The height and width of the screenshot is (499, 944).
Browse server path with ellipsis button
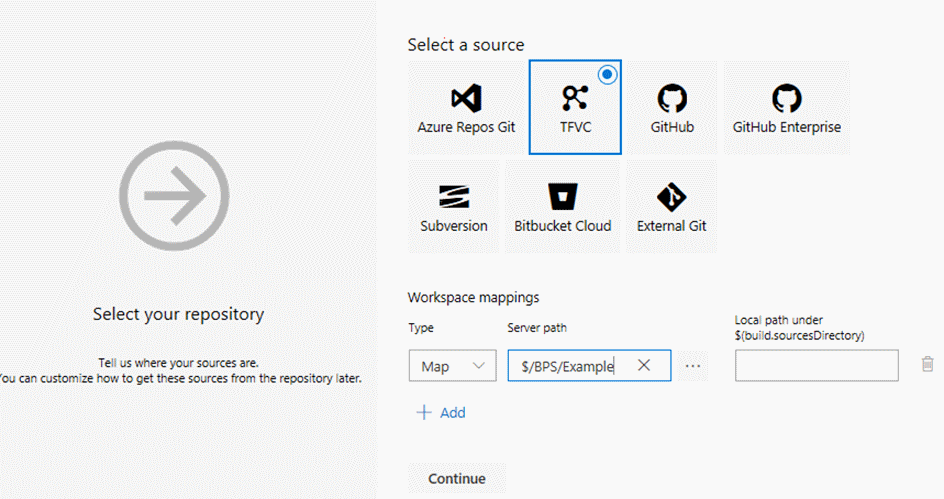(693, 365)
